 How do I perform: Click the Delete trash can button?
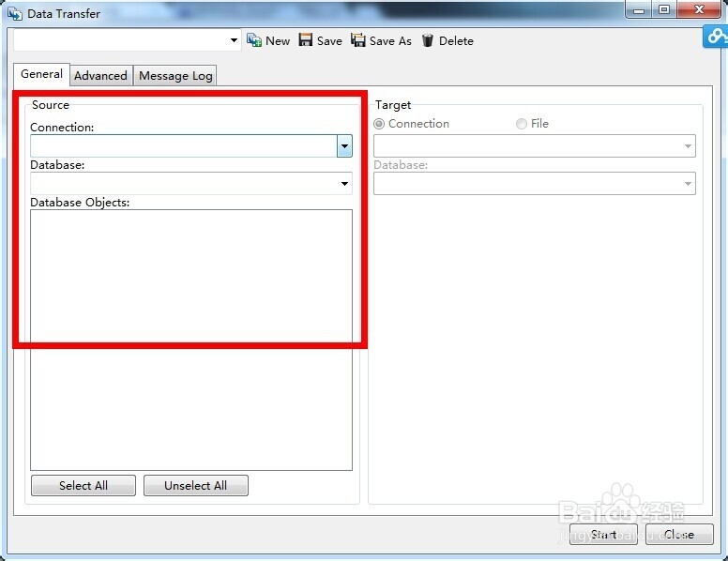tap(447, 41)
